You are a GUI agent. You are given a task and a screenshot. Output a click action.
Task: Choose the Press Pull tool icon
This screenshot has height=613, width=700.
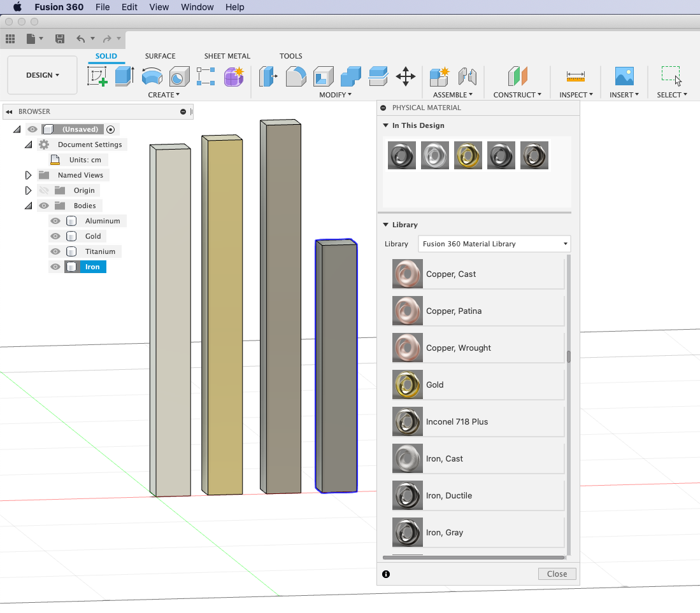point(267,76)
